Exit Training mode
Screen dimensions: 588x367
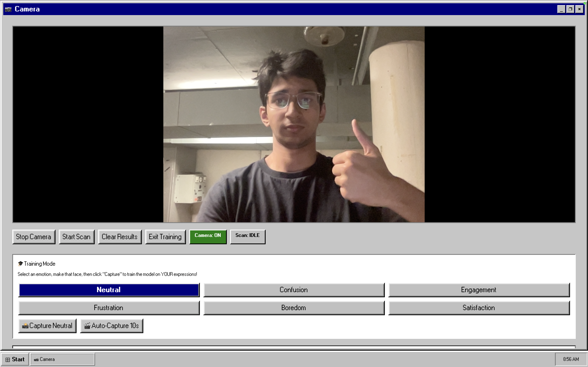pos(165,237)
